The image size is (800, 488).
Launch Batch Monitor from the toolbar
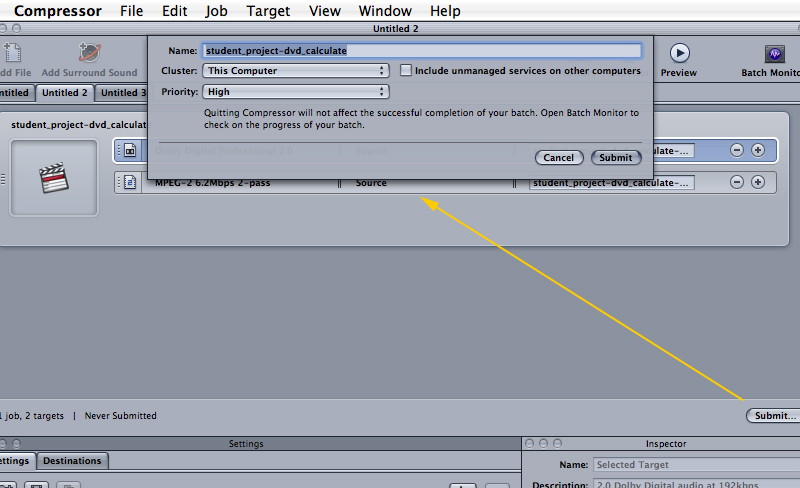774,54
